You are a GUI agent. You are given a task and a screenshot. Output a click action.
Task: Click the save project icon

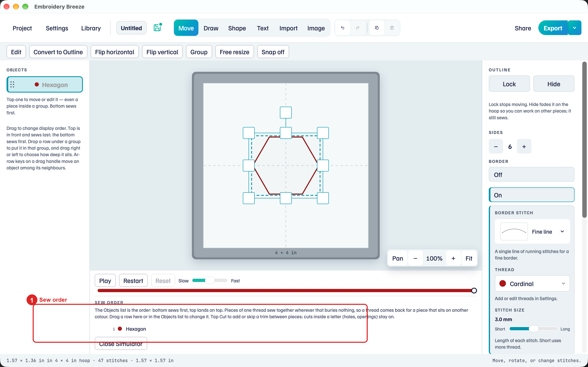click(157, 28)
